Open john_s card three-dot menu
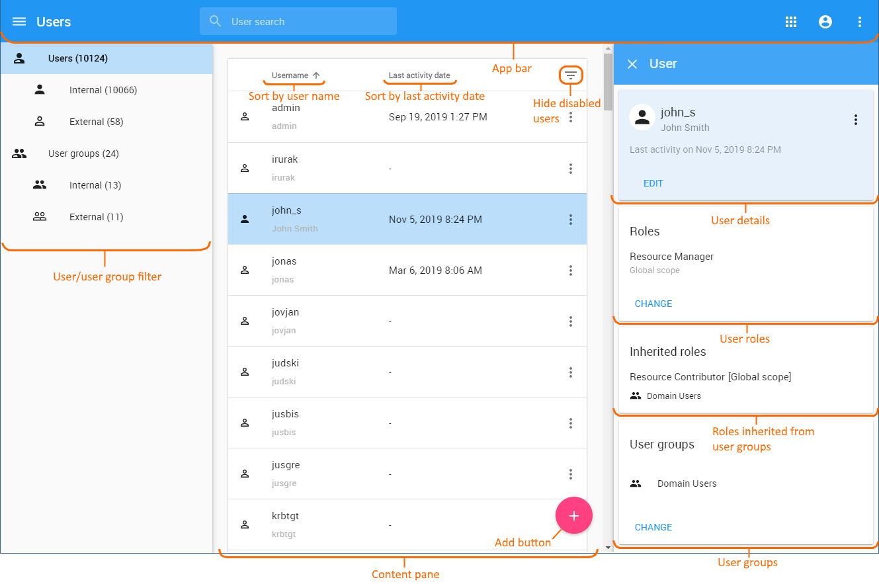Viewport: 879px width, 588px height. point(855,120)
